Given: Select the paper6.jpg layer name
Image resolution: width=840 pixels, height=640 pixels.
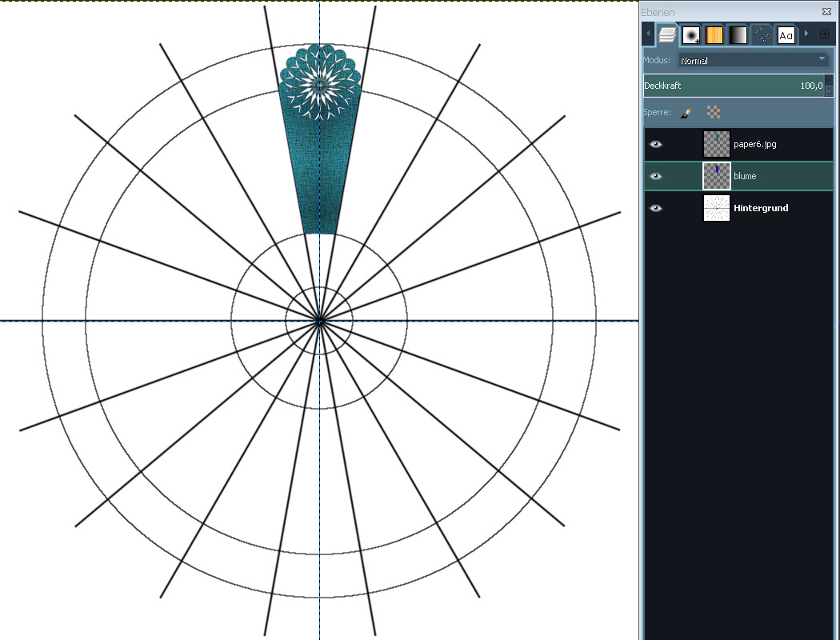Looking at the screenshot, I should (x=754, y=144).
